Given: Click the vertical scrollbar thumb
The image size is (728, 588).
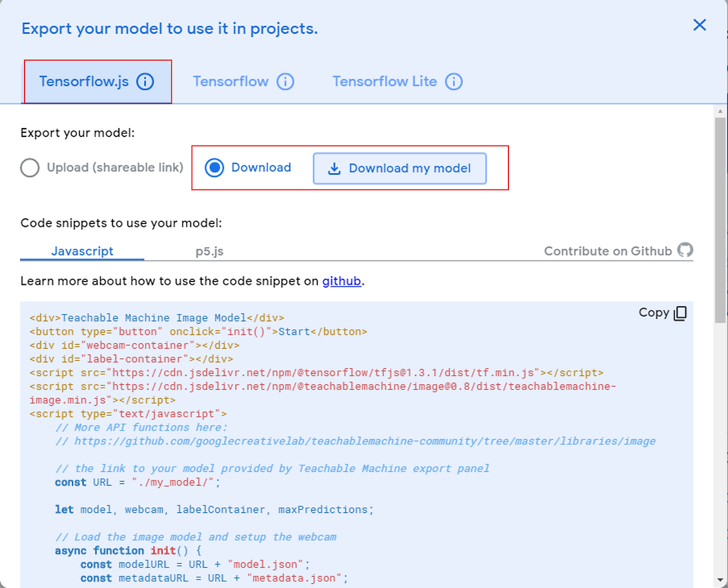Looking at the screenshot, I should [721, 221].
